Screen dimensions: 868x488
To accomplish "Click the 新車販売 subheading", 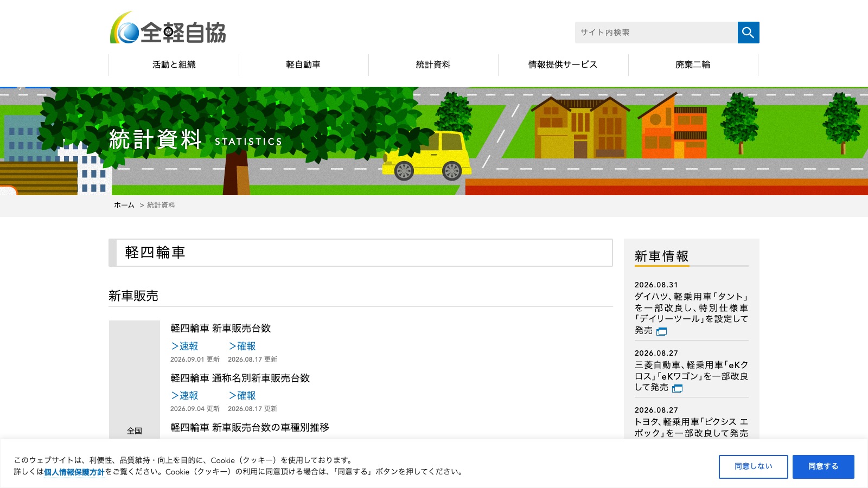I will click(133, 296).
